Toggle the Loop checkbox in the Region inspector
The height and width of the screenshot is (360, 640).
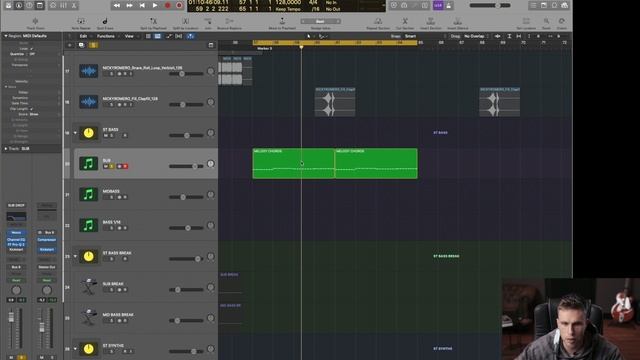click(x=32, y=49)
